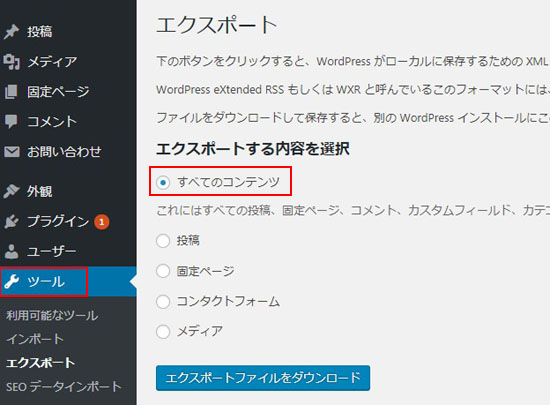Open the paintbrush icon for 外観
This screenshot has height=405, width=550.
pyautogui.click(x=11, y=191)
